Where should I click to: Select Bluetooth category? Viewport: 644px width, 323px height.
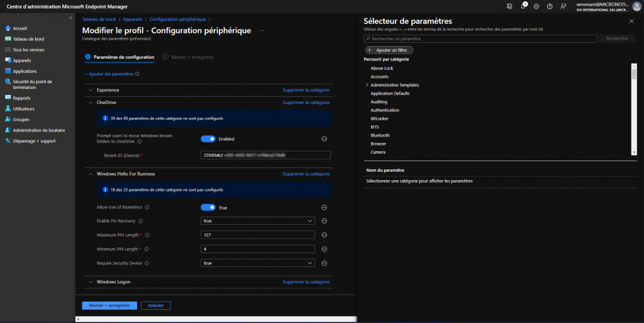[380, 135]
